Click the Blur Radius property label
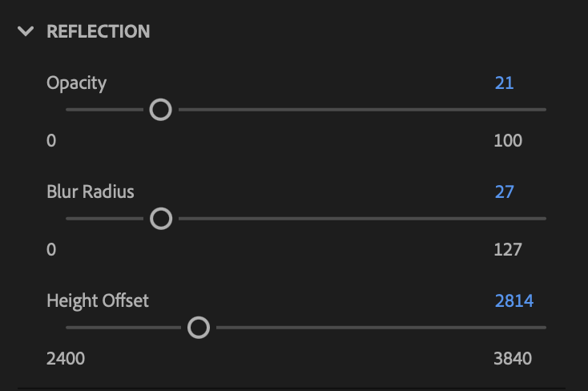The image size is (588, 391). point(90,191)
